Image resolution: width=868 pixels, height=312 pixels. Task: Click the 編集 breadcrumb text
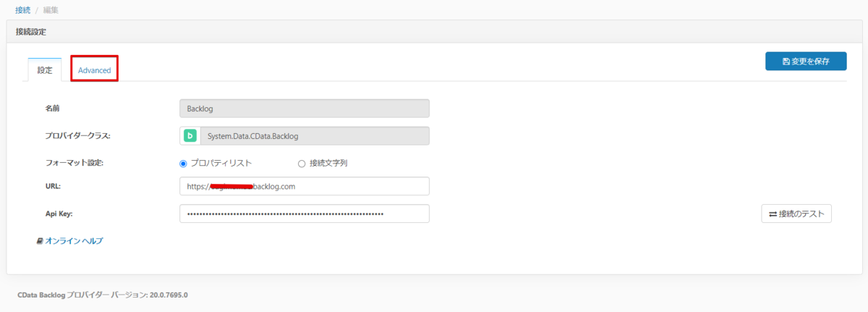click(x=52, y=9)
